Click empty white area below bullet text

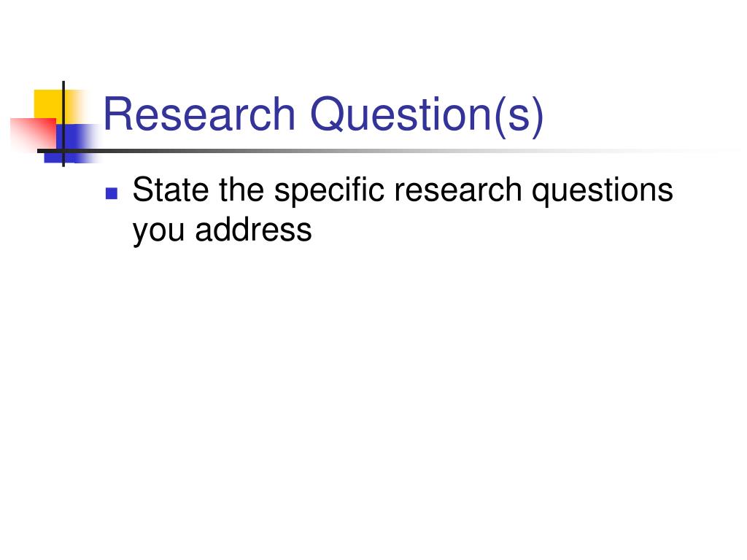[x=373, y=381]
